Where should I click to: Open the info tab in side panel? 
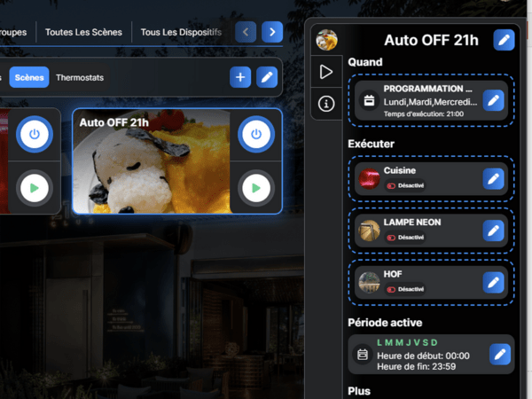326,105
